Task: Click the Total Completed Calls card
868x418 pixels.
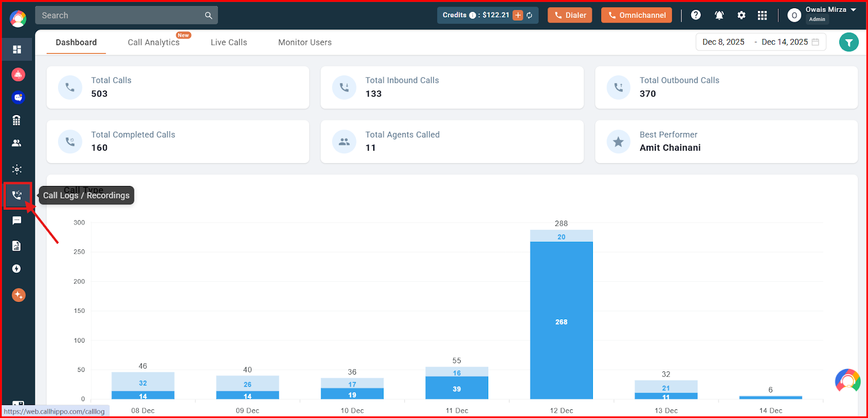Action: point(178,142)
